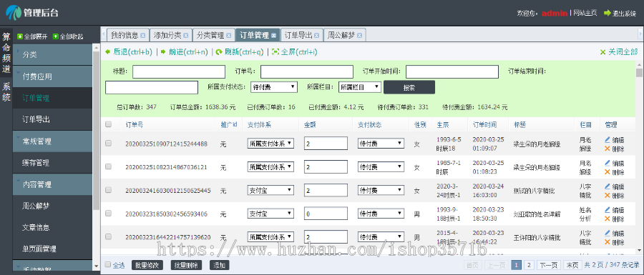
Task: Click the 标题 search input field
Action: pos(179,71)
